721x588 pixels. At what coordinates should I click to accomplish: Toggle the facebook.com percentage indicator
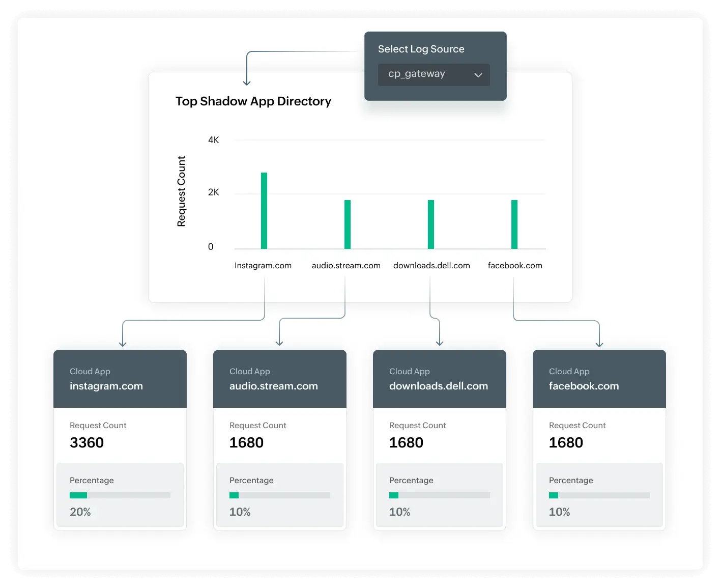coord(599,495)
